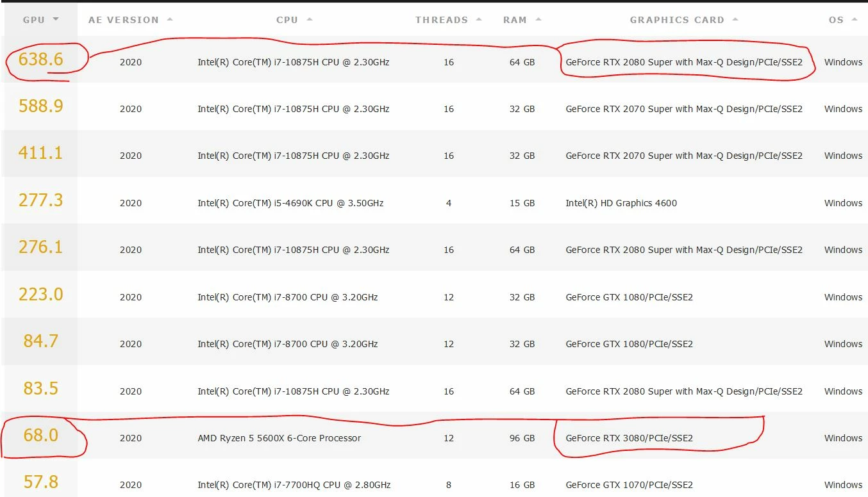Select the GPU score 411.1
Screen dimensions: 868x497
point(41,152)
